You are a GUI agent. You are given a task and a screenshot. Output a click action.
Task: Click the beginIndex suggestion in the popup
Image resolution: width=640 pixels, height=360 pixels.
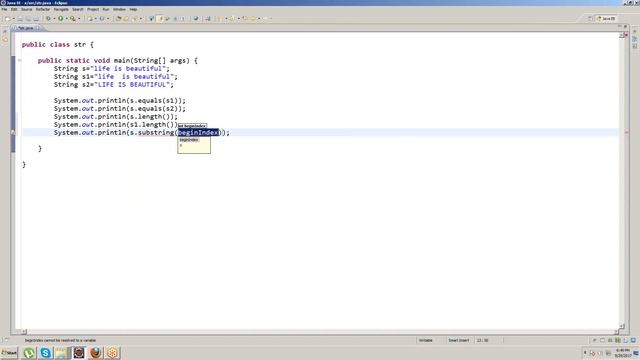point(189,140)
